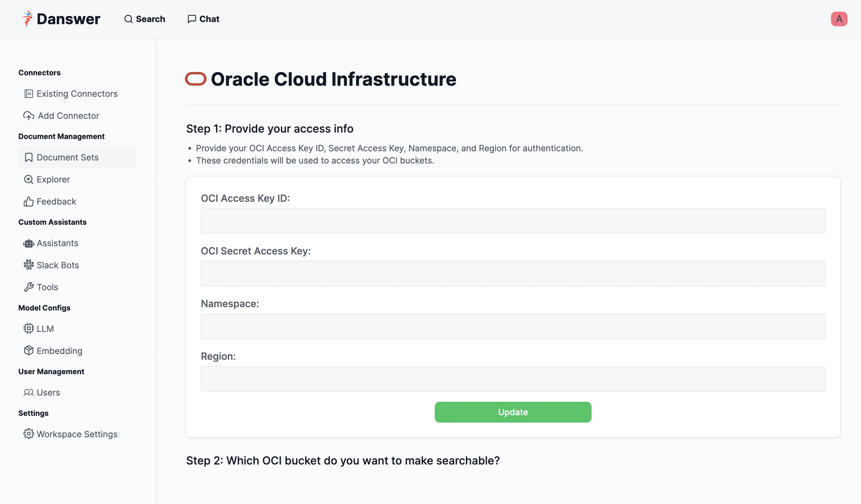Click the Danswer logo icon

pyautogui.click(x=27, y=19)
